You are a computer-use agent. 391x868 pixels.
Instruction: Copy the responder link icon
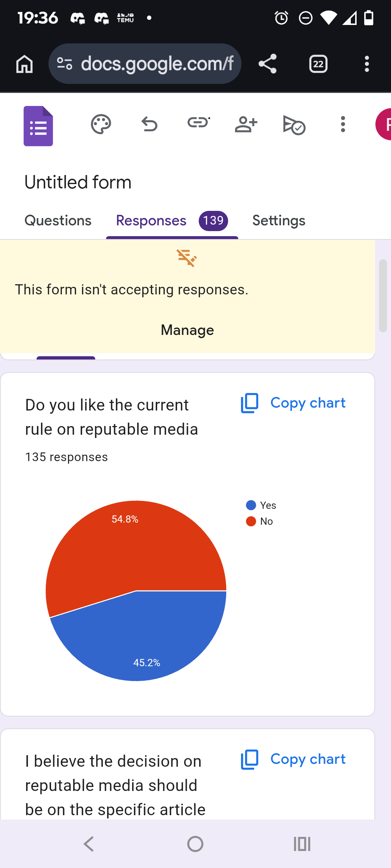coord(198,123)
